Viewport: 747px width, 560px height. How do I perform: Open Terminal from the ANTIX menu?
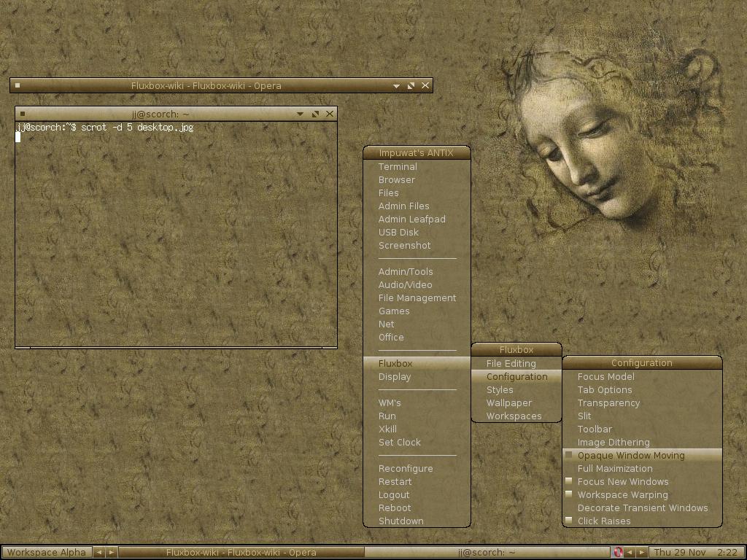[x=417, y=167]
